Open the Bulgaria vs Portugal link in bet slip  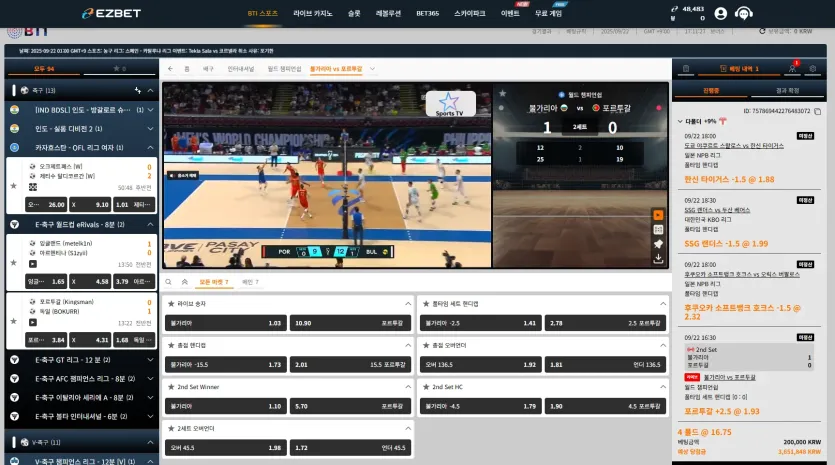point(730,377)
